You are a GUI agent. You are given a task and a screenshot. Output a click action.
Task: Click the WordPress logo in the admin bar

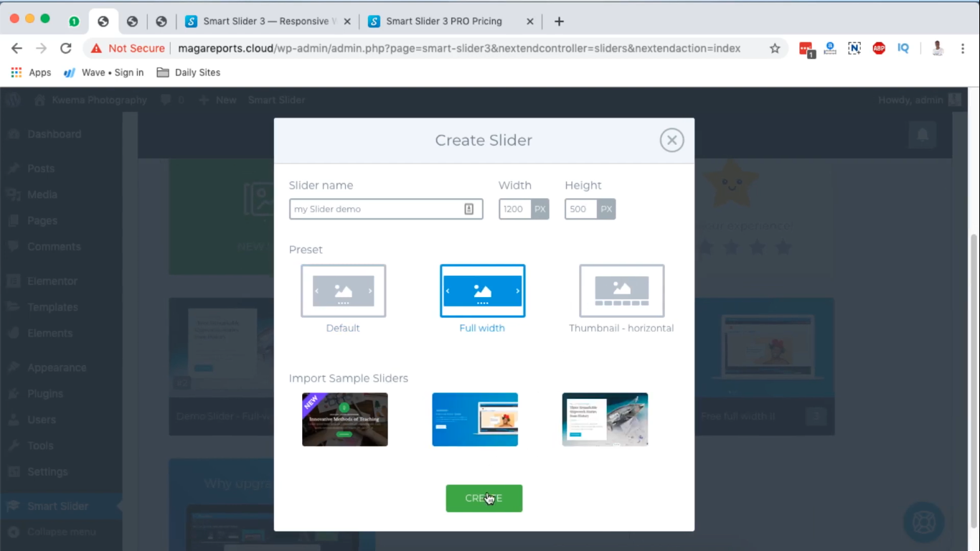click(14, 100)
